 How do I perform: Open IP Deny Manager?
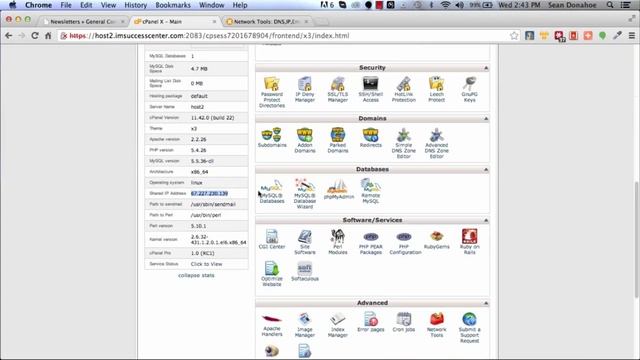point(305,89)
